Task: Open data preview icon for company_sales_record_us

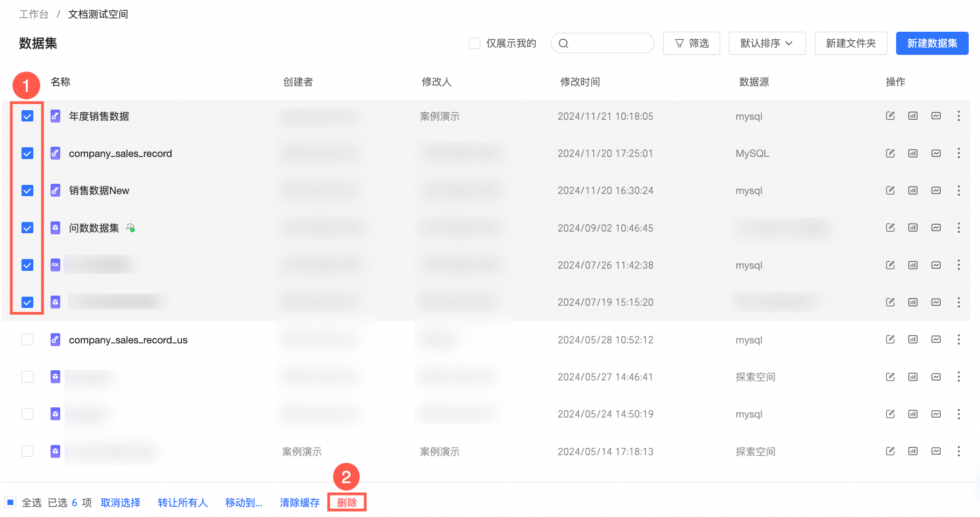Action: tap(913, 340)
